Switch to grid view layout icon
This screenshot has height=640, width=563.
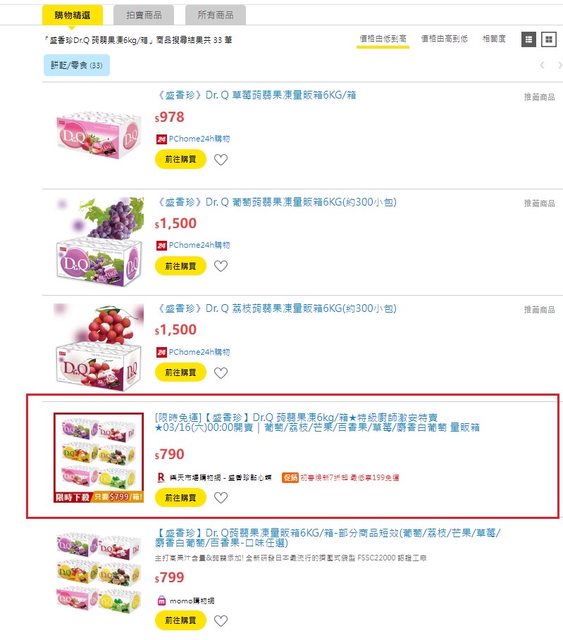pyautogui.click(x=549, y=40)
